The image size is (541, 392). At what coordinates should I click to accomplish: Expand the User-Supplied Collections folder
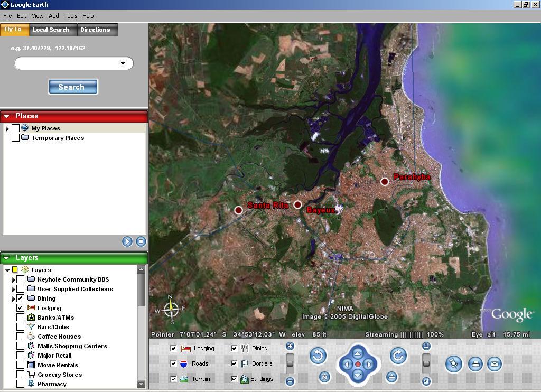pyautogui.click(x=13, y=289)
